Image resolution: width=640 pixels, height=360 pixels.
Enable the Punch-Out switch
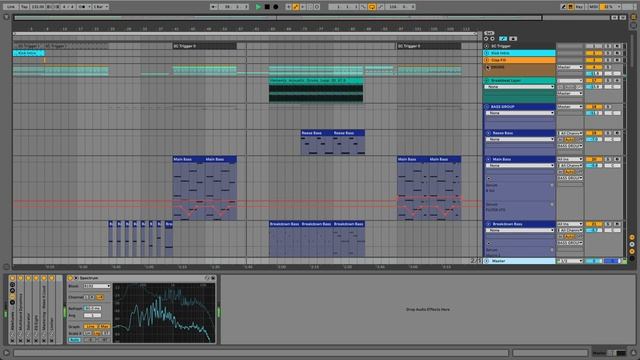point(380,7)
